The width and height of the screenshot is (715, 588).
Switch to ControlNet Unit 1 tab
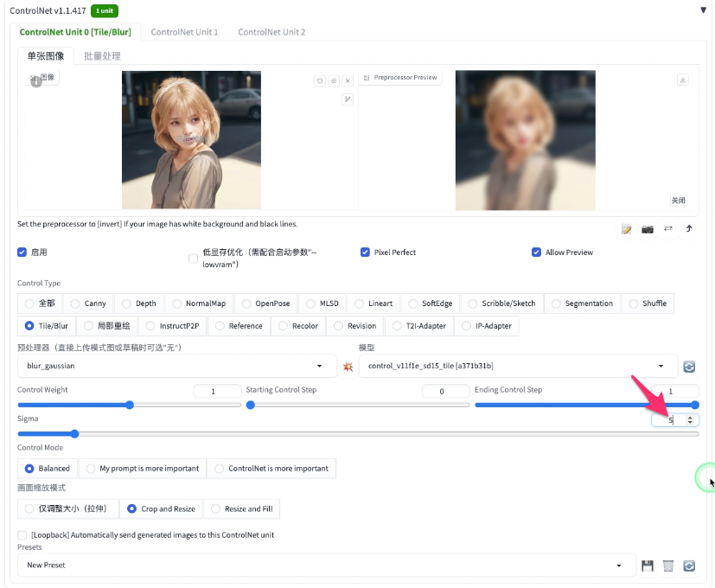point(184,32)
